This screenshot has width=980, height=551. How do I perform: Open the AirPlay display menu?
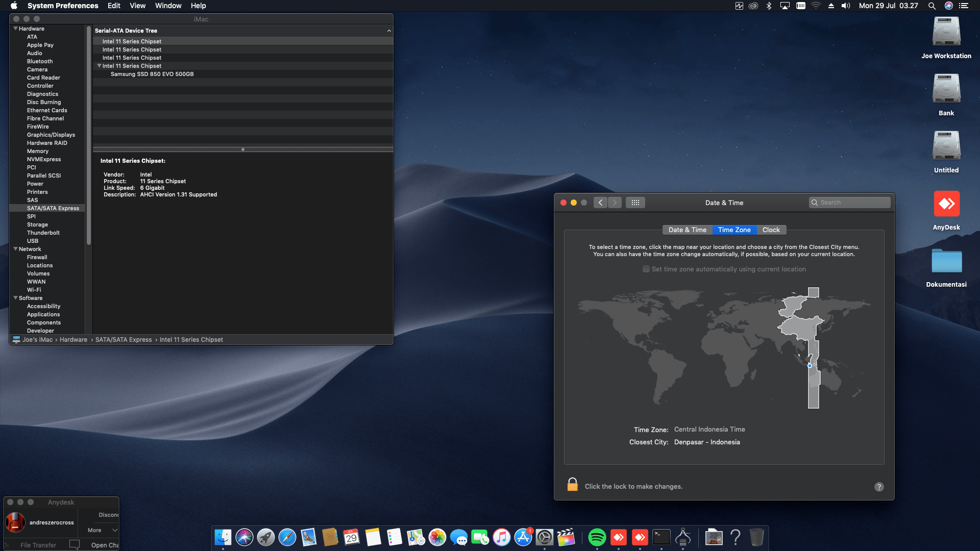785,6
